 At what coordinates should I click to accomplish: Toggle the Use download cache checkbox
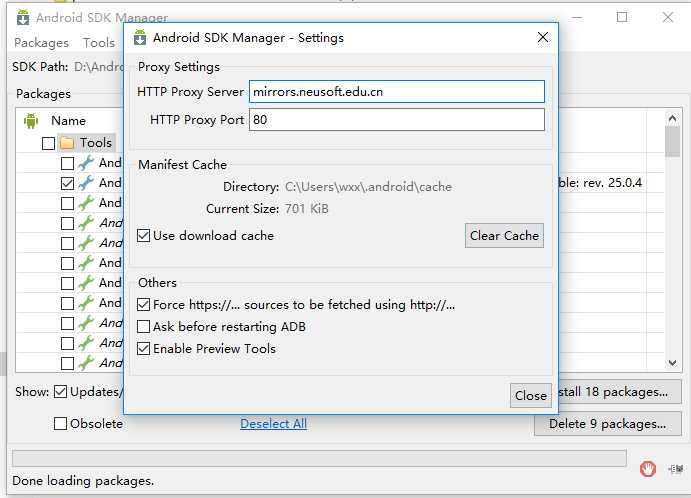point(143,235)
